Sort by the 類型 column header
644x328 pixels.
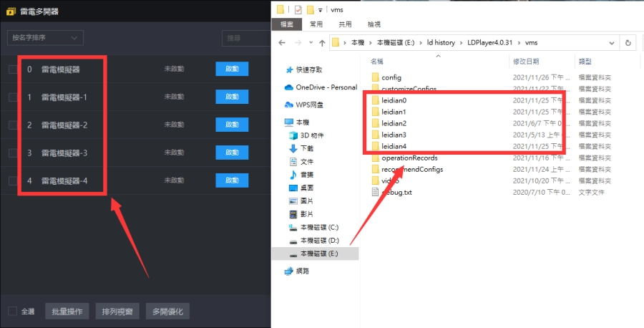[585, 62]
